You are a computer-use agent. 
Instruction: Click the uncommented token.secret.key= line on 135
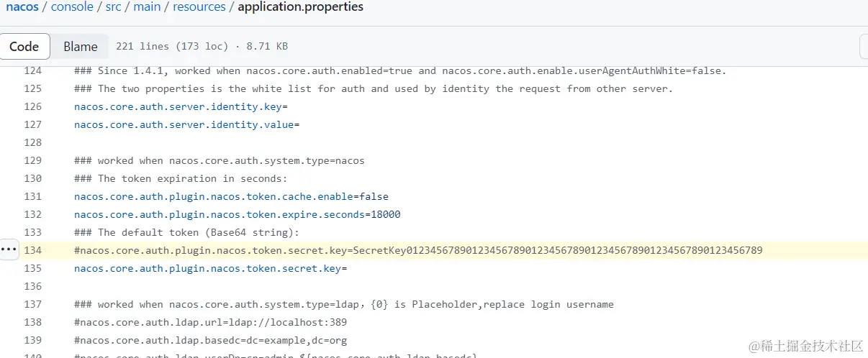[211, 269]
